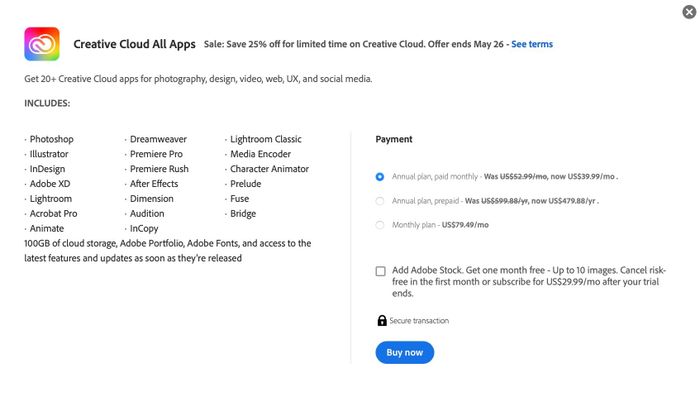Image resolution: width=700 pixels, height=393 pixels.
Task: Click the Secure transaction lock icon
Action: click(382, 320)
